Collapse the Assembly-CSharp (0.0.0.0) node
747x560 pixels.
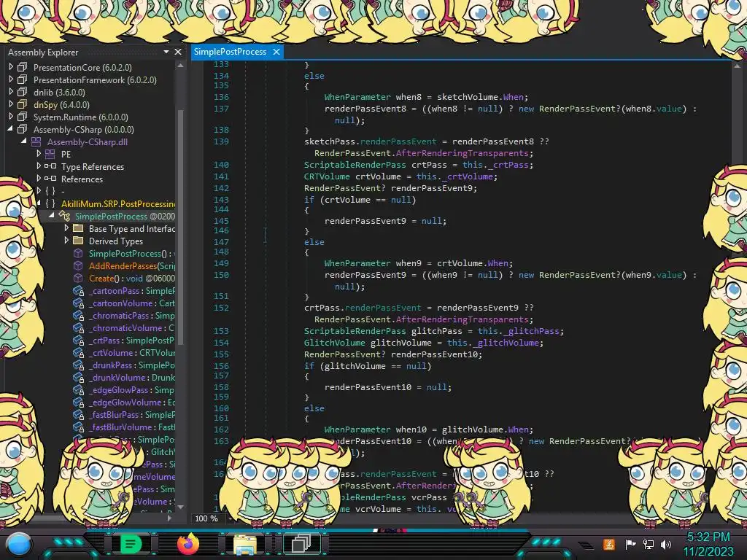point(10,129)
